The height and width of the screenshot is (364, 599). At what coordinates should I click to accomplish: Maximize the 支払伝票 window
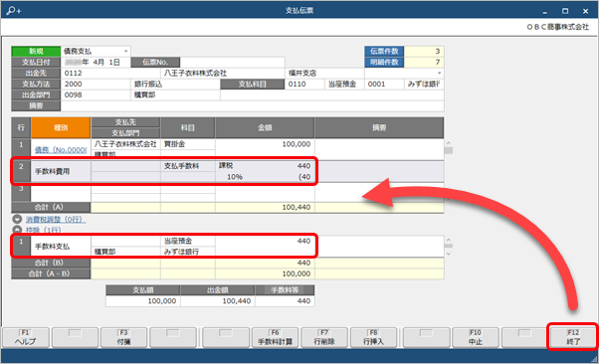point(565,11)
